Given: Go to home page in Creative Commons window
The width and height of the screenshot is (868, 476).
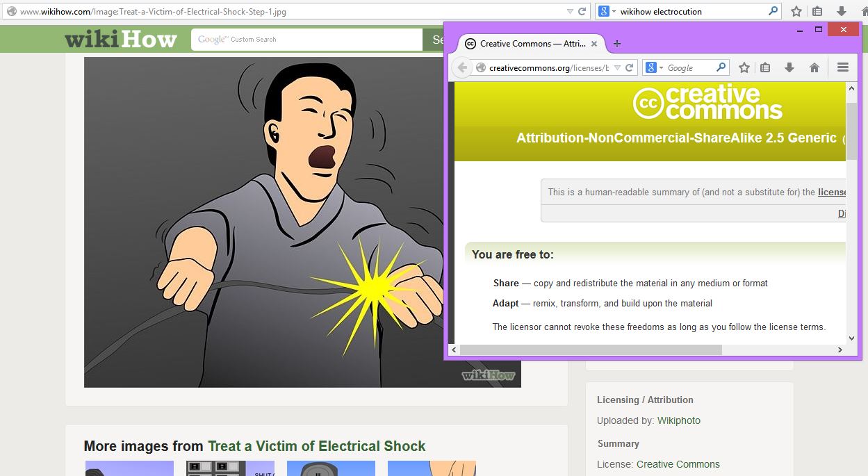Looking at the screenshot, I should (x=814, y=67).
